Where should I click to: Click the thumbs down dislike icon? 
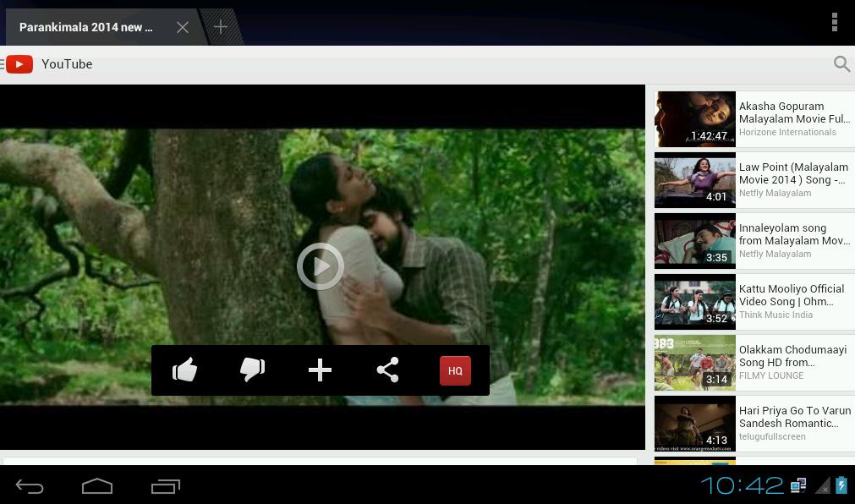tap(253, 370)
